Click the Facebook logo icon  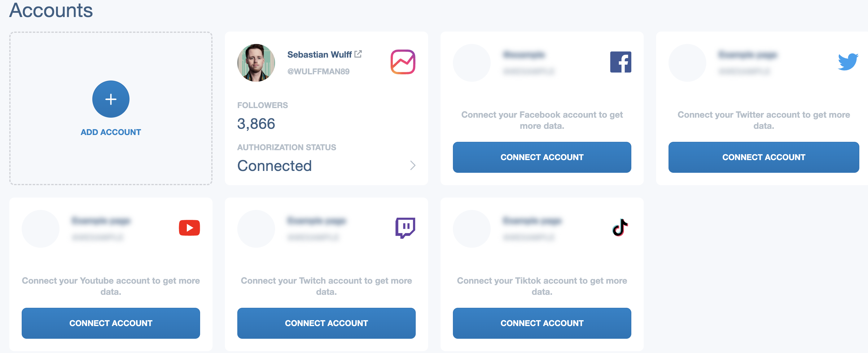coord(620,62)
